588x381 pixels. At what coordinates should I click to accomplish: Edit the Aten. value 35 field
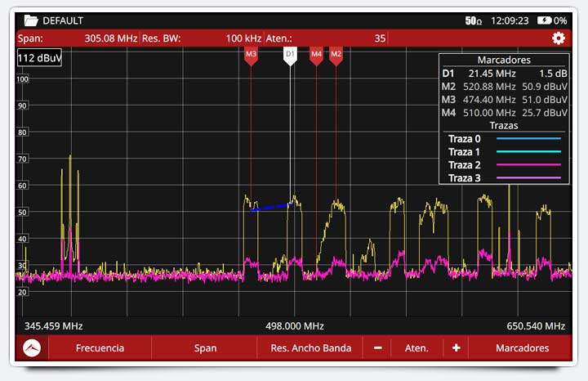click(x=326, y=38)
